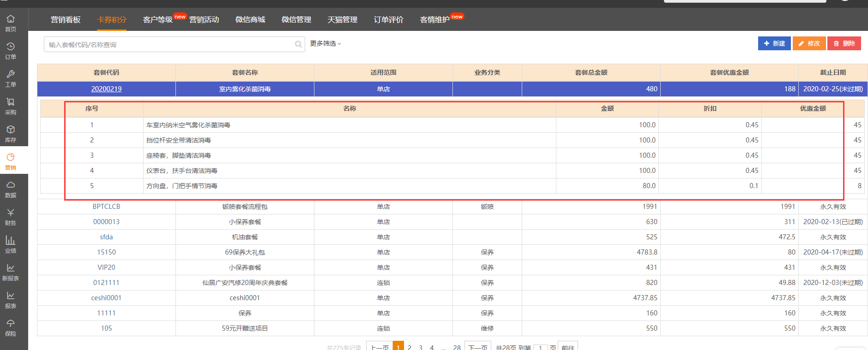Switch to the 营销活动 tab

(204, 19)
